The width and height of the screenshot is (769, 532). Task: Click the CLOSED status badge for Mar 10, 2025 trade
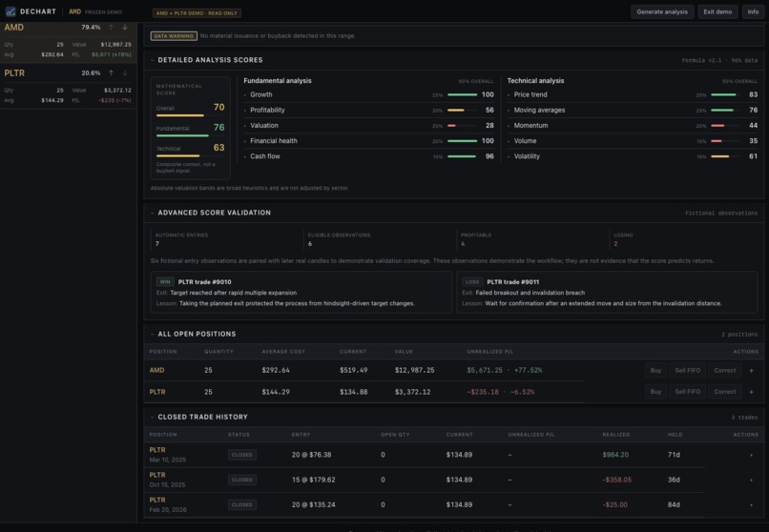coord(241,455)
